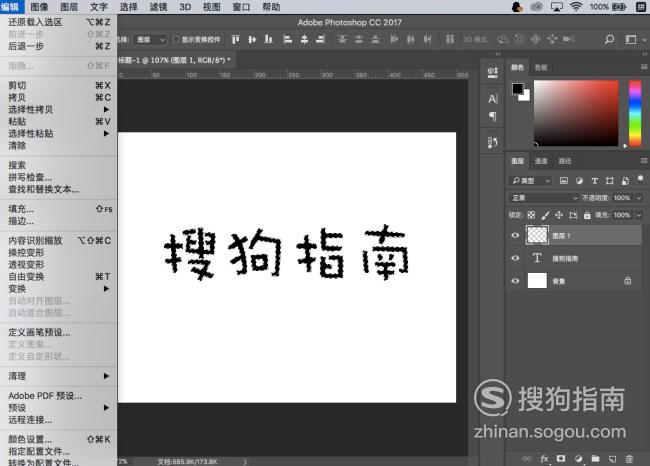Switch to the 路径 tab
This screenshot has width=650, height=466.
pyautogui.click(x=565, y=161)
